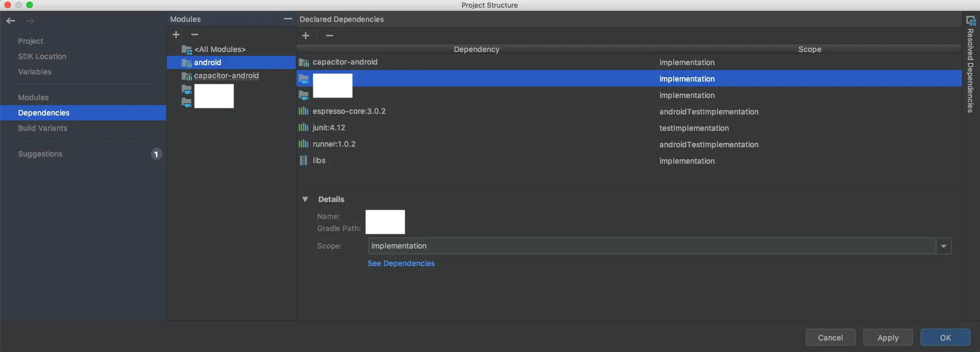Collapse the Details section
The height and width of the screenshot is (352, 980).
[x=305, y=199]
